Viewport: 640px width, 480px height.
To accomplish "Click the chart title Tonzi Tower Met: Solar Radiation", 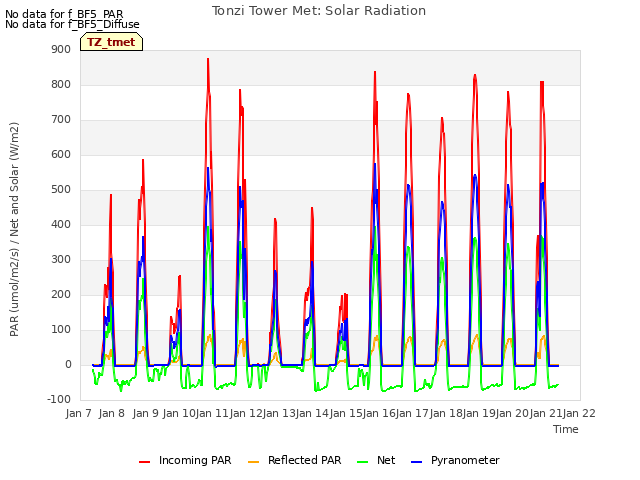I will 319,11.
